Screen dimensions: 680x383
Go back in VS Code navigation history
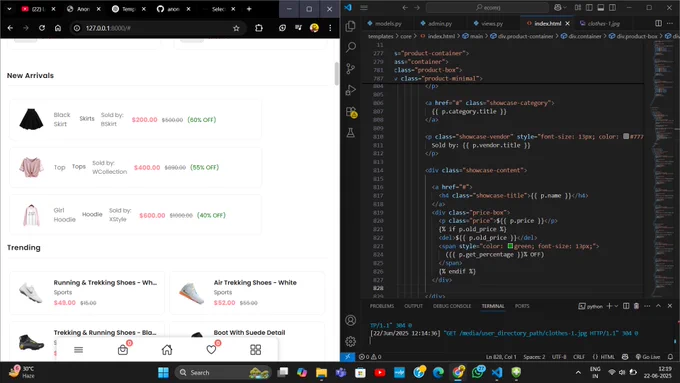[405, 7]
